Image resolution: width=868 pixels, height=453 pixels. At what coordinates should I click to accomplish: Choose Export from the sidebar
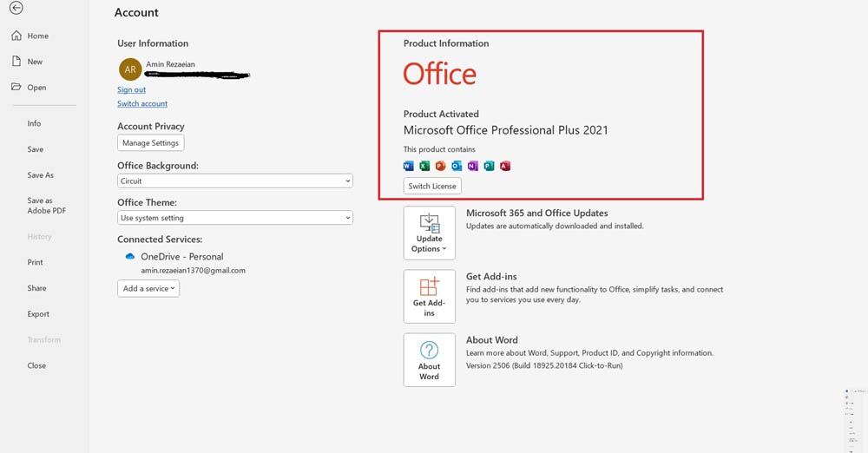38,314
